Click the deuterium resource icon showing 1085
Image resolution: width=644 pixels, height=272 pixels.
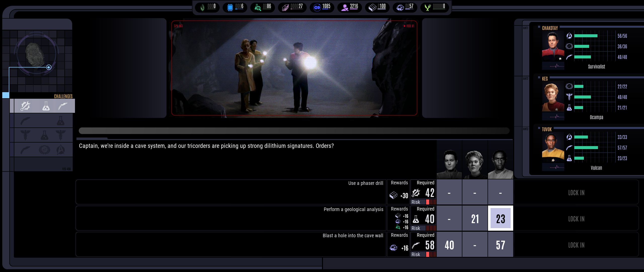(317, 8)
